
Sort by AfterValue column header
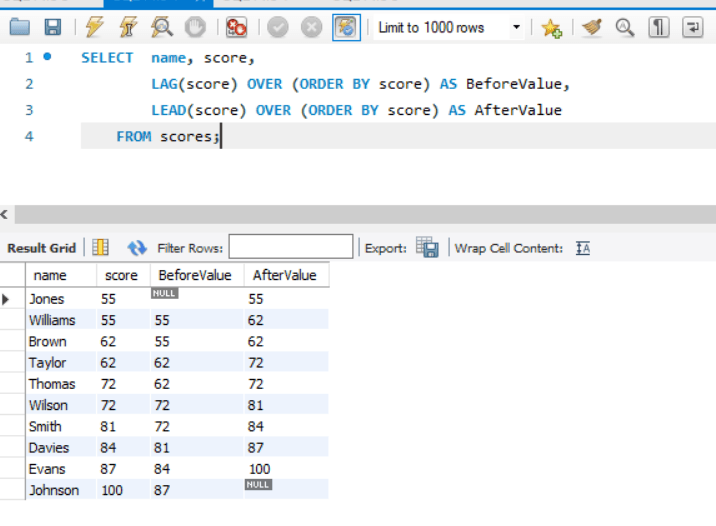pos(286,275)
